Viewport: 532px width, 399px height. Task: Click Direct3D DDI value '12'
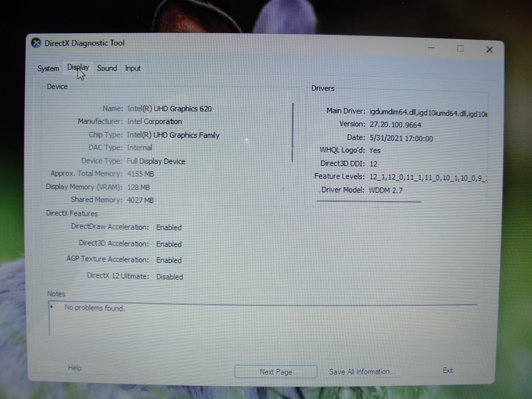[x=373, y=164]
